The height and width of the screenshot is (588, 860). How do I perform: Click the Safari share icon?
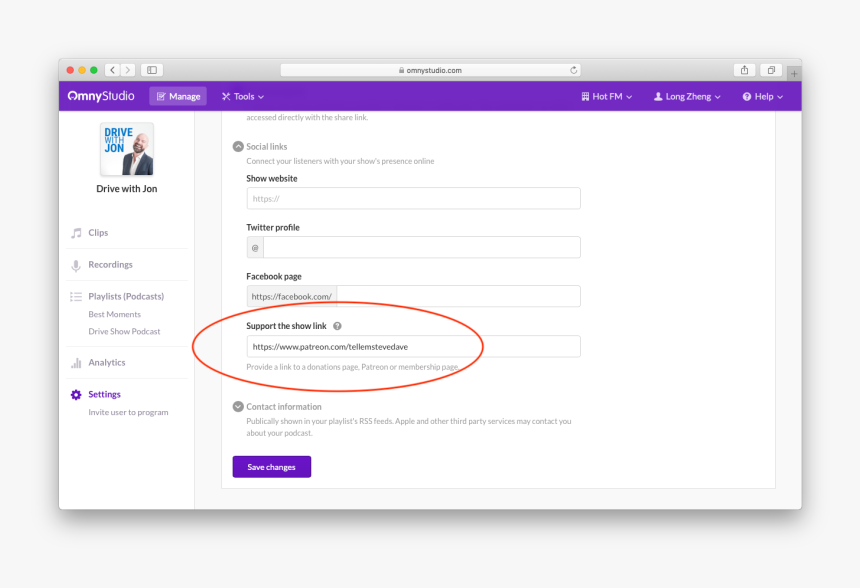(744, 70)
